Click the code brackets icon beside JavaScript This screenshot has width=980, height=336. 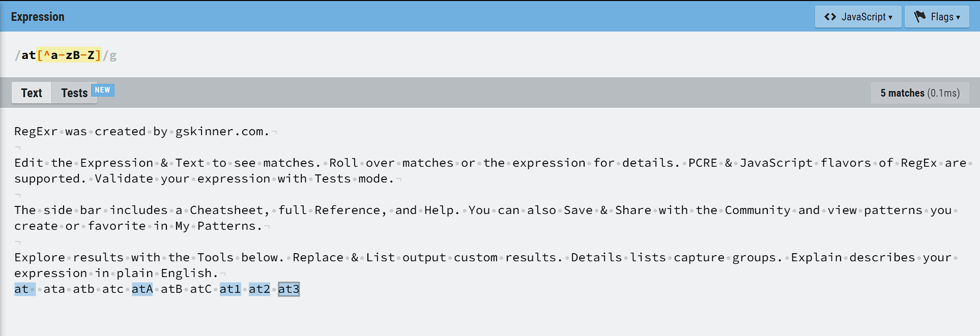click(830, 17)
